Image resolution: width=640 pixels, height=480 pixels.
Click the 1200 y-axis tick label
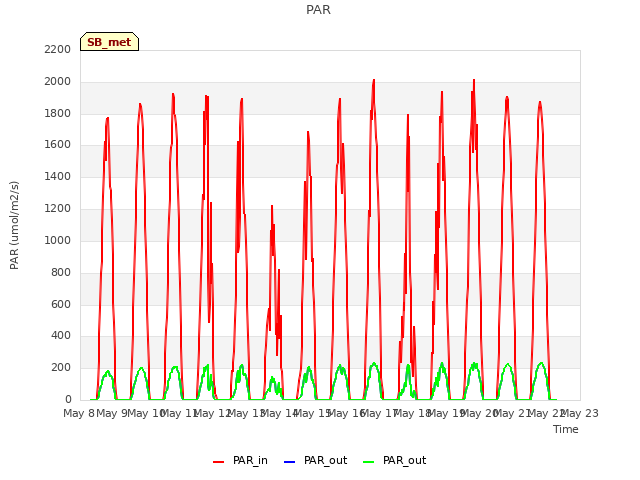tap(58, 209)
